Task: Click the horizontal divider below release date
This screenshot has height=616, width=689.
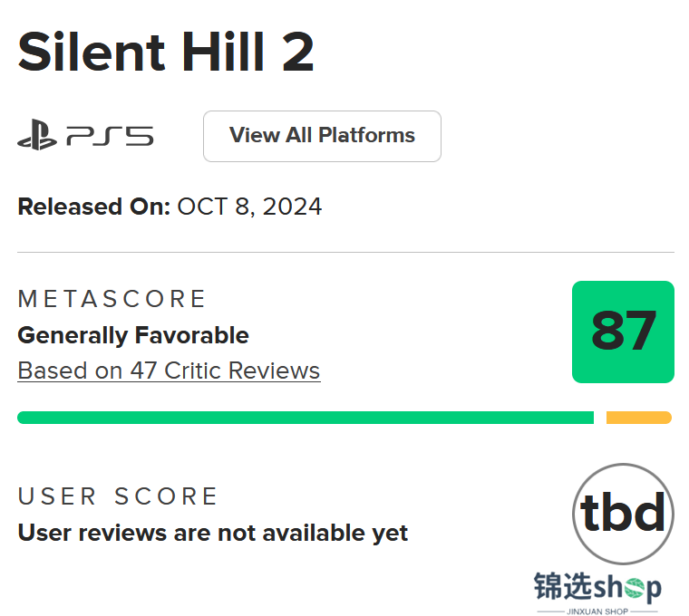Action: 345,253
